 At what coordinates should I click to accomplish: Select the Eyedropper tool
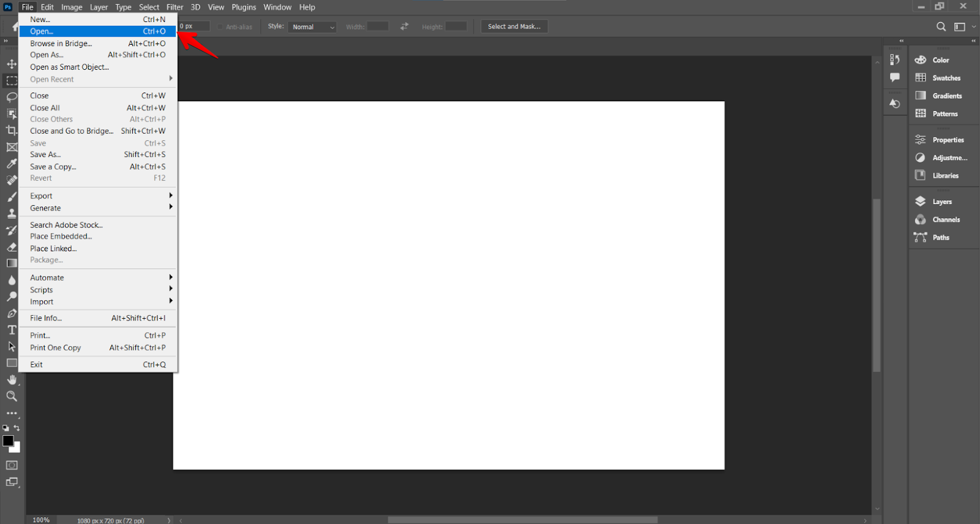pyautogui.click(x=12, y=164)
